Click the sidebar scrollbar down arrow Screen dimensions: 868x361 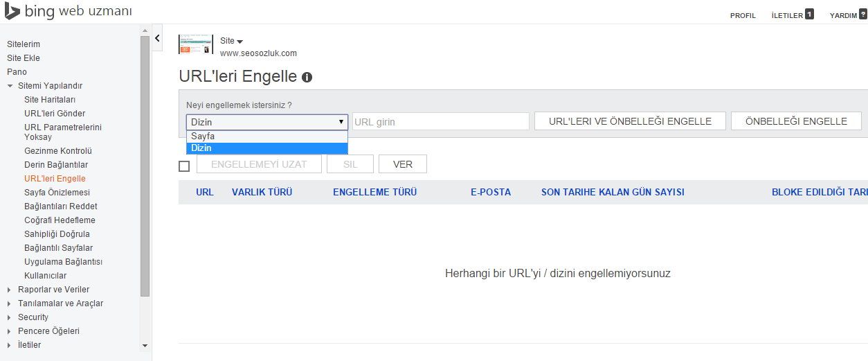[x=145, y=345]
